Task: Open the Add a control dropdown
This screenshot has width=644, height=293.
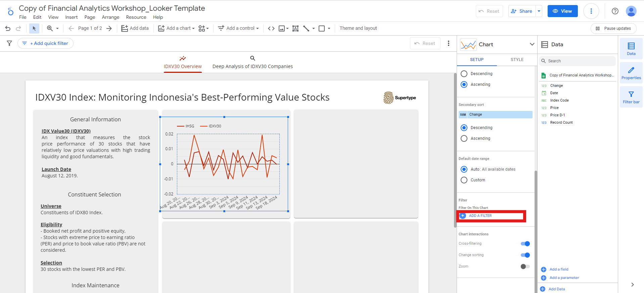Action: click(238, 28)
